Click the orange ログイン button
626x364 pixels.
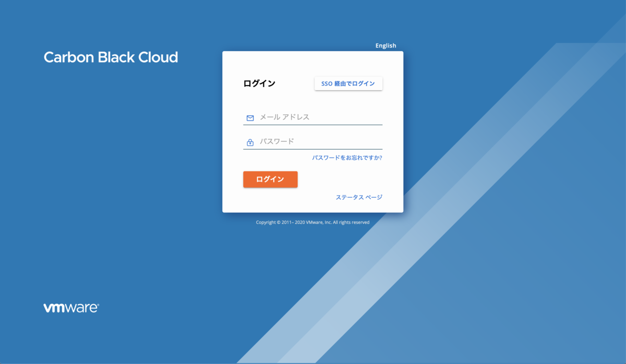[270, 179]
